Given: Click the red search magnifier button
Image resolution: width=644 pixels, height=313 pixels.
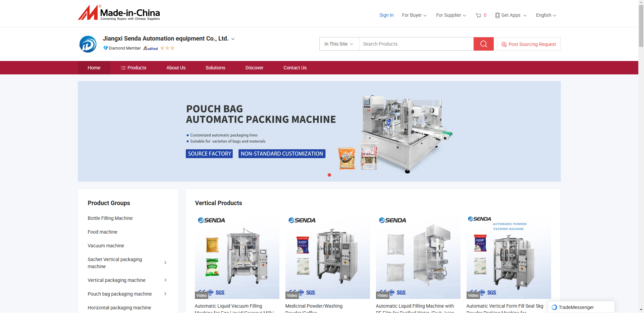Looking at the screenshot, I should [x=483, y=44].
